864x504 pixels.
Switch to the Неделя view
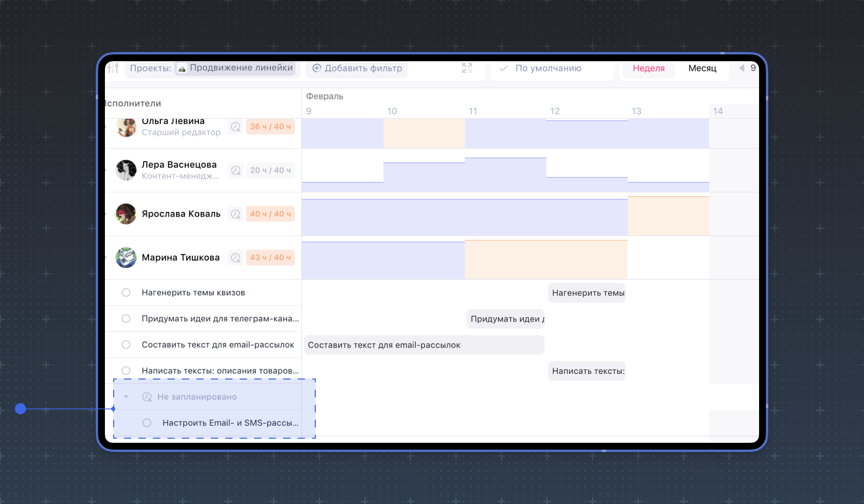(x=649, y=68)
